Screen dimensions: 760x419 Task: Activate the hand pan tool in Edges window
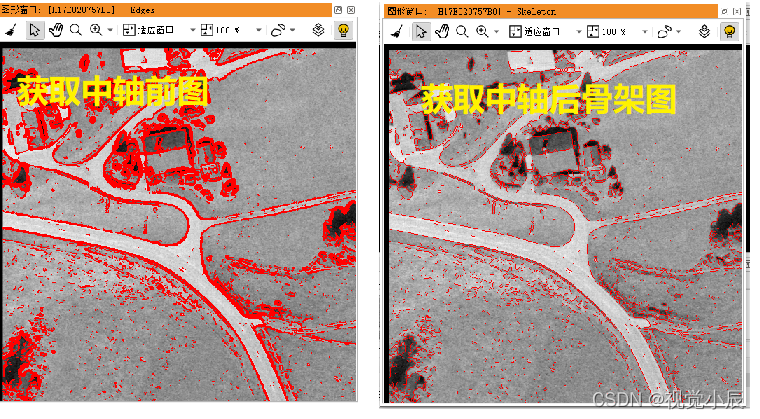tap(56, 30)
